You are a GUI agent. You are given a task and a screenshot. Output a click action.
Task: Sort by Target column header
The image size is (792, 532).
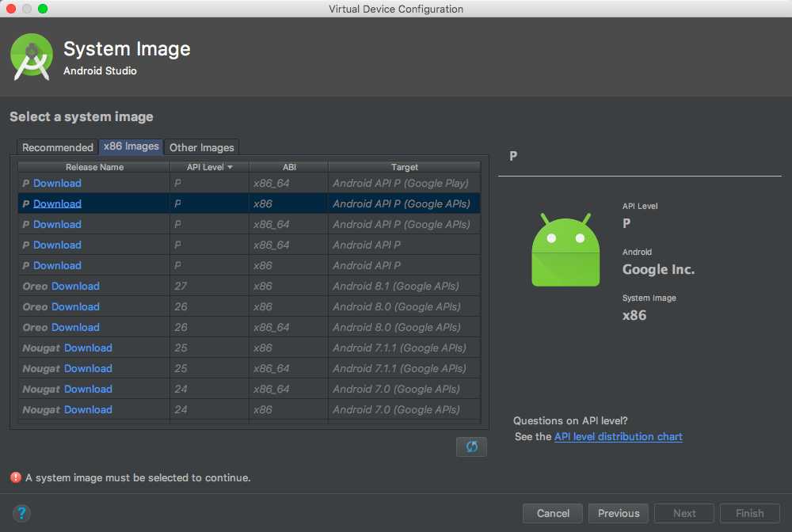pos(404,167)
